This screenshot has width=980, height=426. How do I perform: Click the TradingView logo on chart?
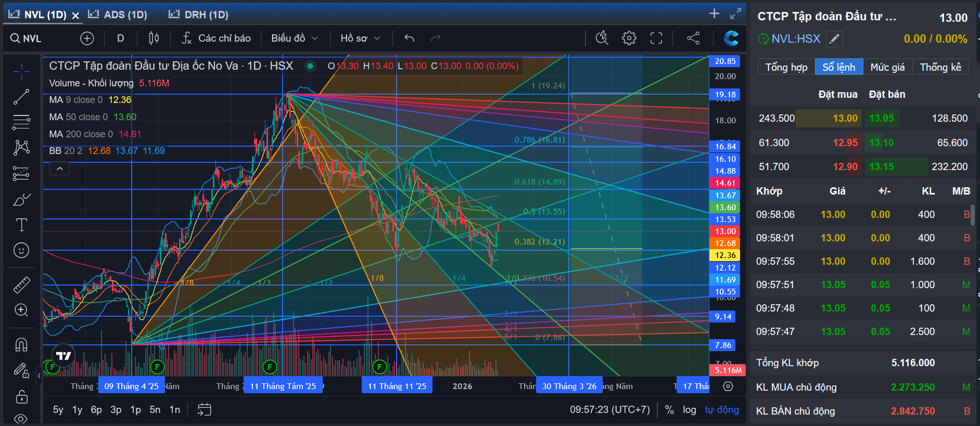pos(63,356)
